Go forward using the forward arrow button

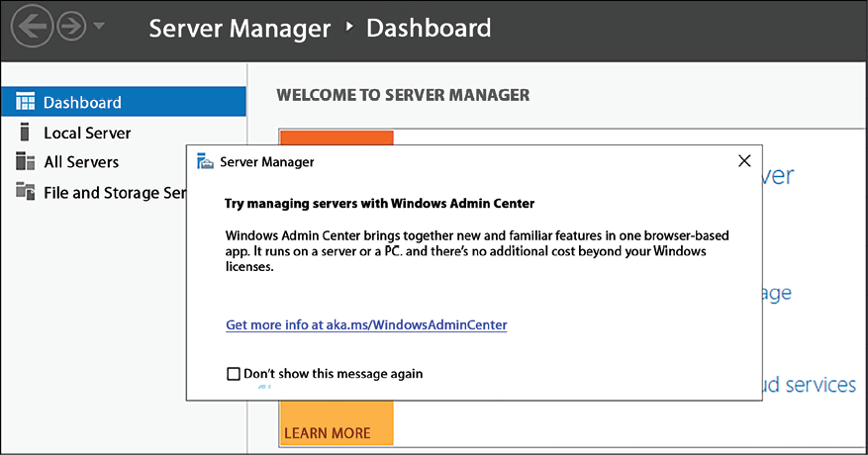[72, 26]
